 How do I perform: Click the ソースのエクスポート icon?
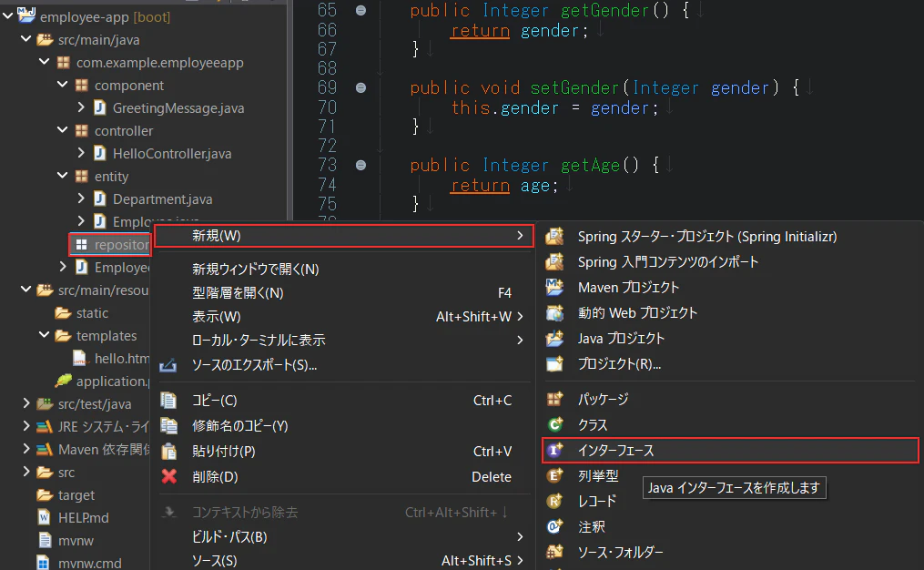pyautogui.click(x=168, y=365)
